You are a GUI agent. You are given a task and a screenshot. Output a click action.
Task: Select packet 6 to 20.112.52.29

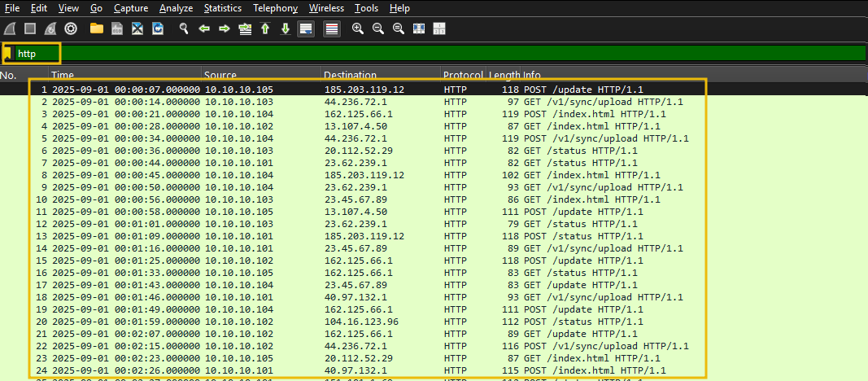click(434, 151)
